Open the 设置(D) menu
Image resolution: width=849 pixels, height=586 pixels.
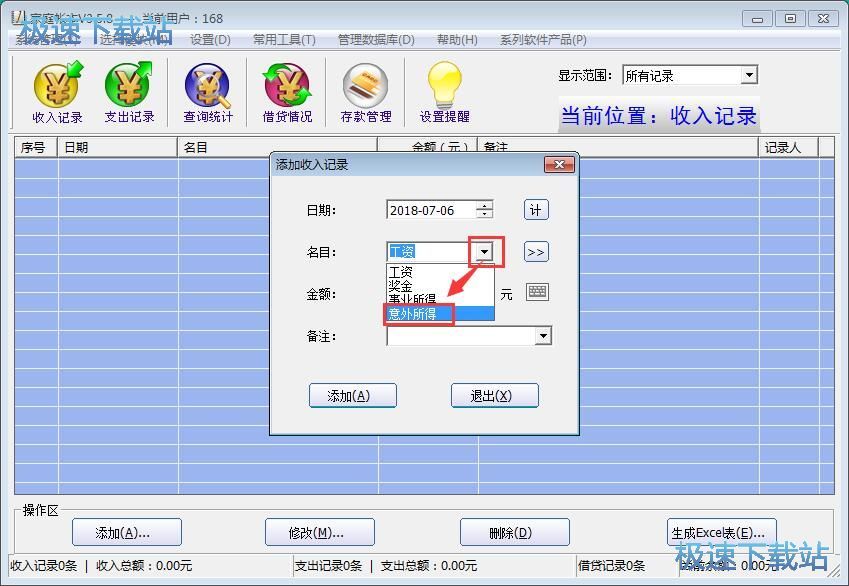pos(210,40)
